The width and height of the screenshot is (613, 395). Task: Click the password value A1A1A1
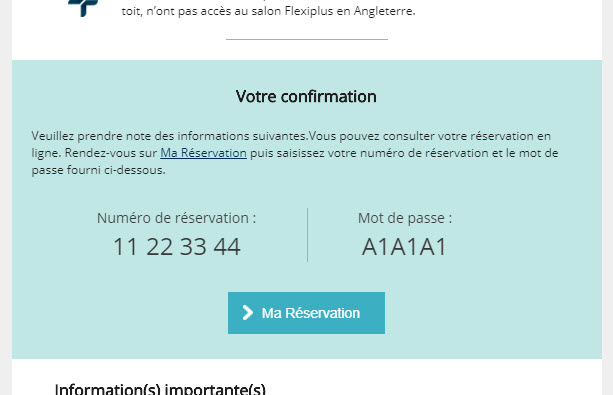[404, 247]
